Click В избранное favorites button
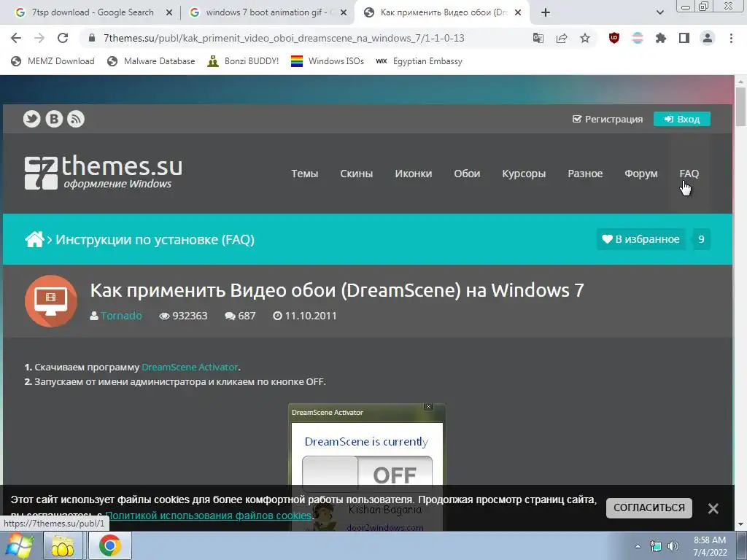This screenshot has width=747, height=560. (x=640, y=239)
